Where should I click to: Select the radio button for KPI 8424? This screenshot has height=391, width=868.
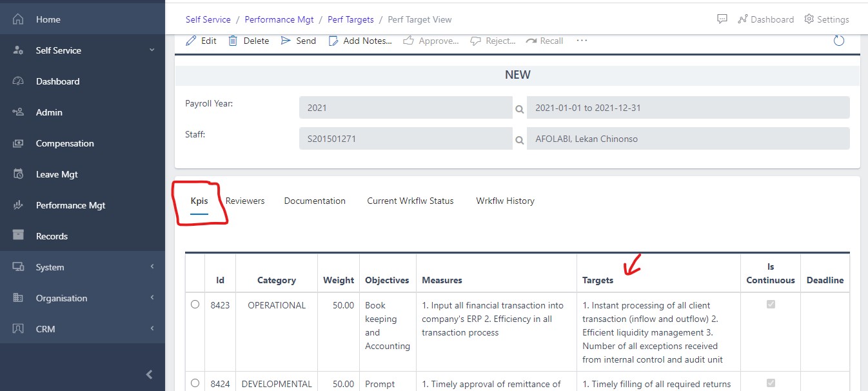click(195, 383)
